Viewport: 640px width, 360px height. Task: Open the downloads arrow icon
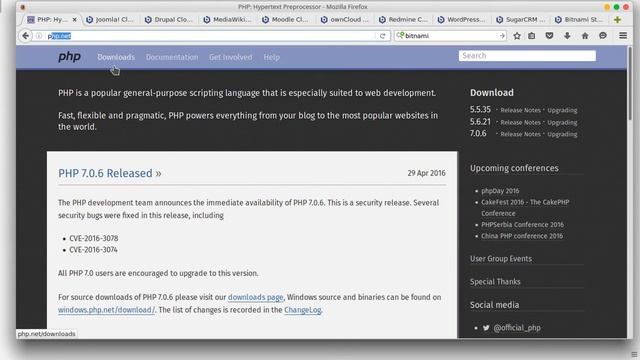click(x=567, y=36)
